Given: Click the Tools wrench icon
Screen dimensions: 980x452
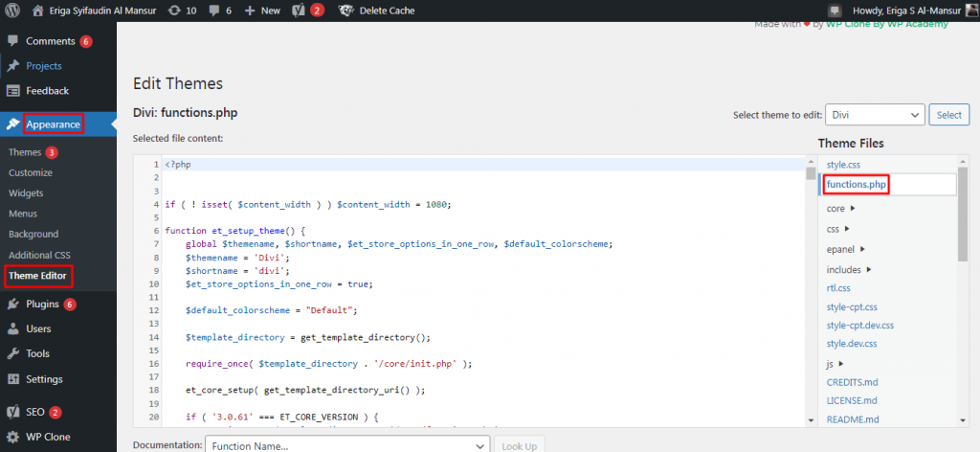Looking at the screenshot, I should (12, 354).
